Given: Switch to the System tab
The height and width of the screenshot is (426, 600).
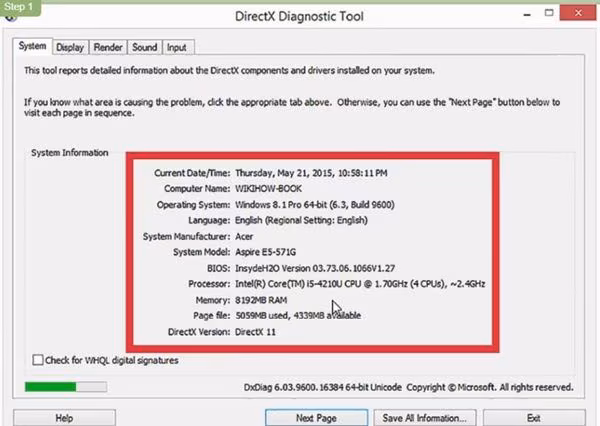Looking at the screenshot, I should click(33, 46).
